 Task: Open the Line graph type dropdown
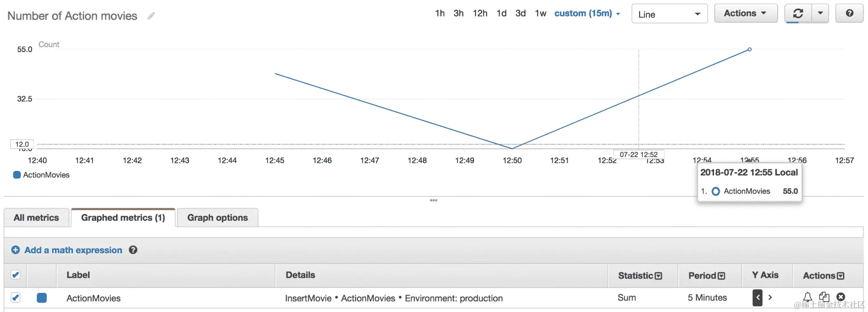669,14
